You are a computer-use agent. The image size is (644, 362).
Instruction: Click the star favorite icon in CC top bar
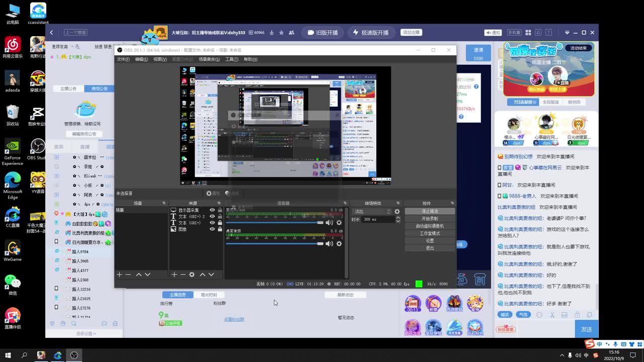click(281, 33)
